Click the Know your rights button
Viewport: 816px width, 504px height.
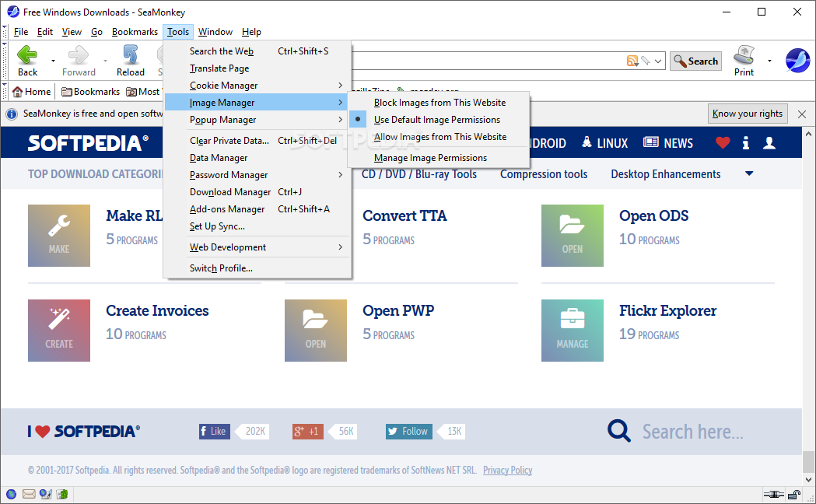coord(748,114)
